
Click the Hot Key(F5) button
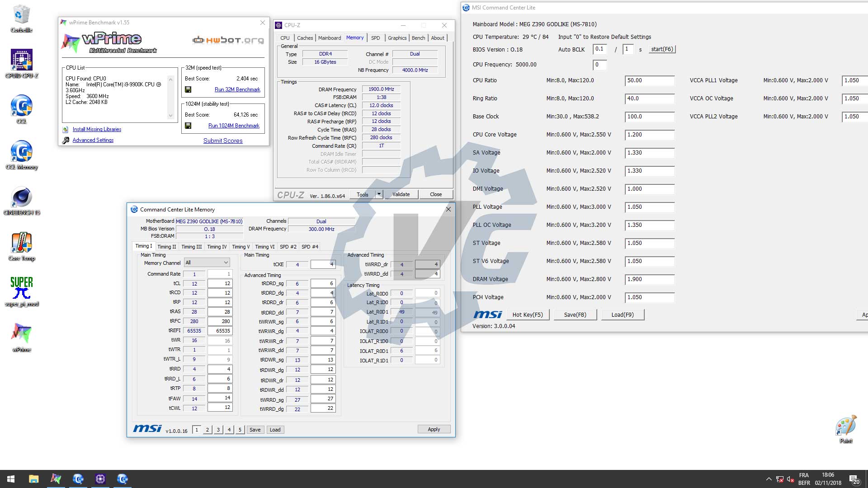pyautogui.click(x=528, y=315)
